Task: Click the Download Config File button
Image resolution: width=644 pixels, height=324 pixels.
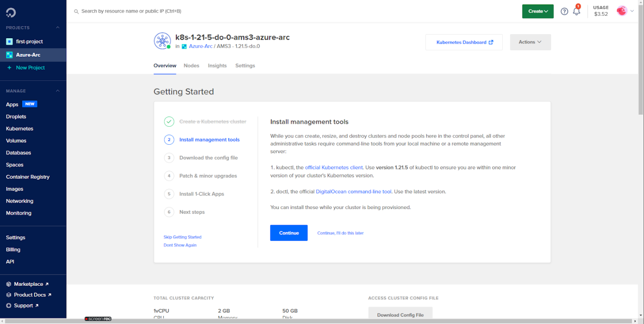Action: point(401,313)
